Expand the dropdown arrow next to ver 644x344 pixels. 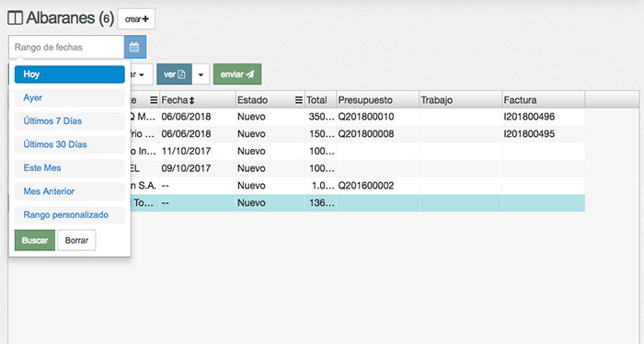pos(201,75)
